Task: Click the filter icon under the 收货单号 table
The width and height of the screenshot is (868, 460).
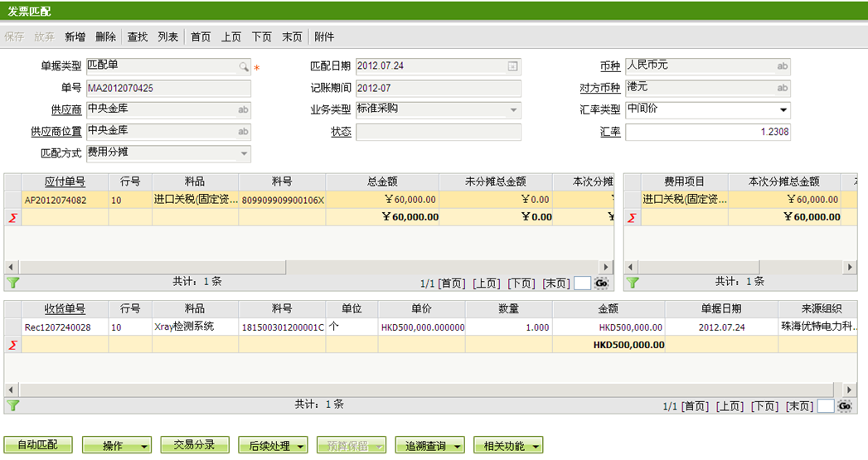Action: 12,405
